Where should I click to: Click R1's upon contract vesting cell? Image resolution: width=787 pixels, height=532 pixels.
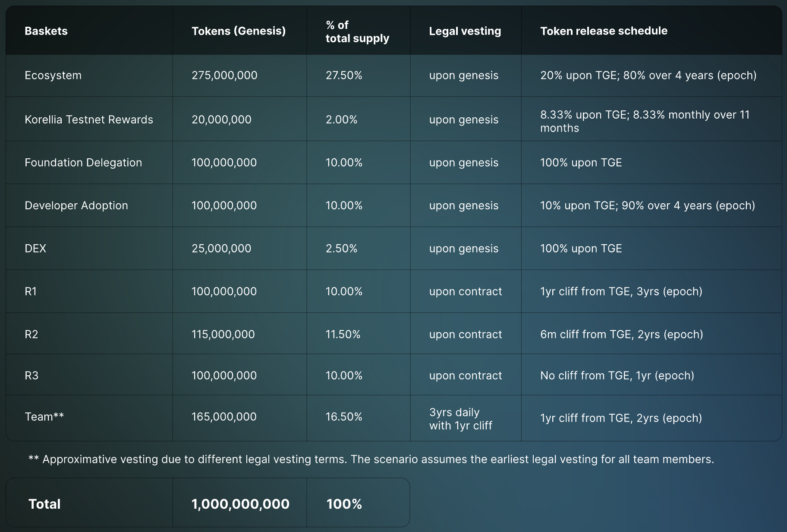pyautogui.click(x=466, y=292)
